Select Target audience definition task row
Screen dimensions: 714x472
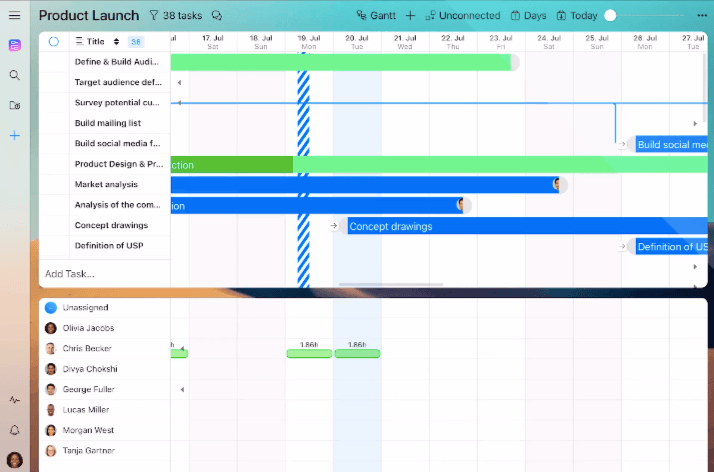click(105, 82)
